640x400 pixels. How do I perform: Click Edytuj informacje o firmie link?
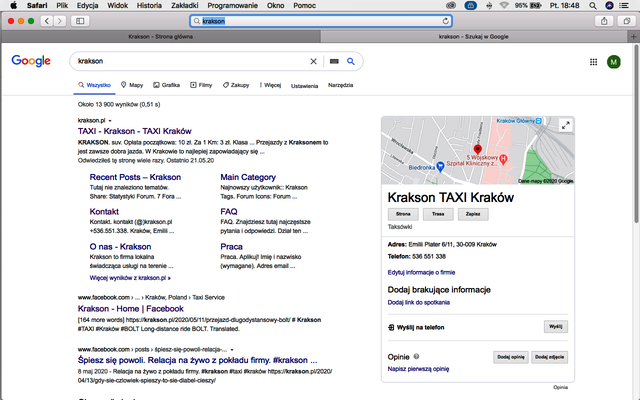pyautogui.click(x=421, y=272)
